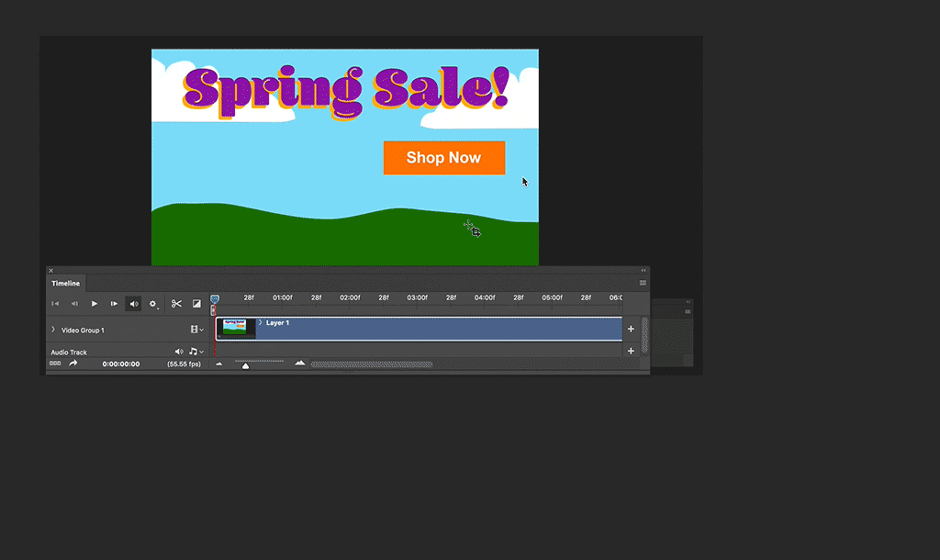940x560 pixels.
Task: Click the convert-to-frame-animation icon
Action: tap(53, 363)
